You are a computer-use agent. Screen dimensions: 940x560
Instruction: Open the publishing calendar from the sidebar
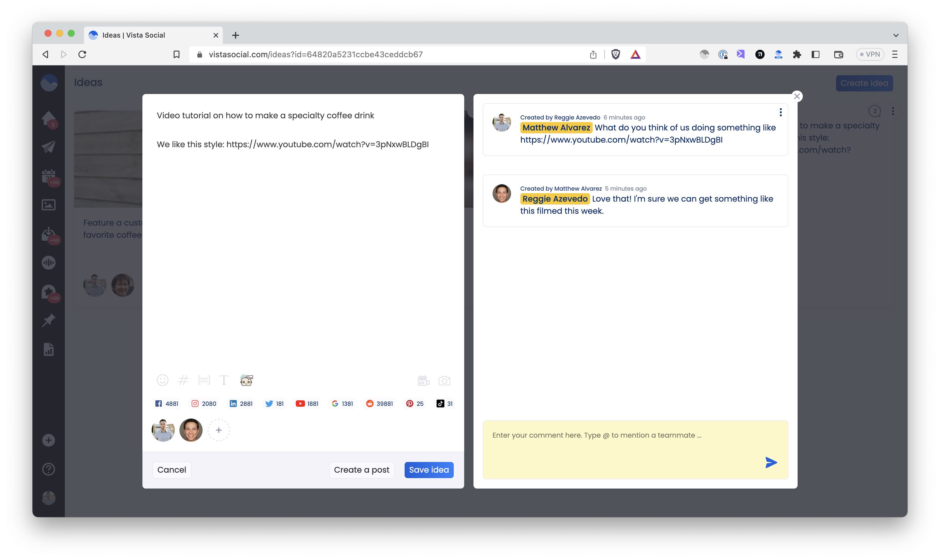point(48,177)
